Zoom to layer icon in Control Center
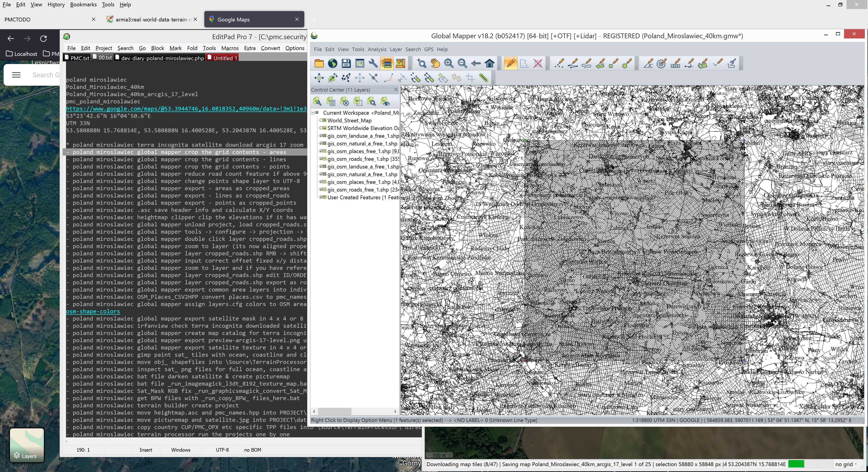Viewport: 868px width, 472px height. (x=371, y=101)
